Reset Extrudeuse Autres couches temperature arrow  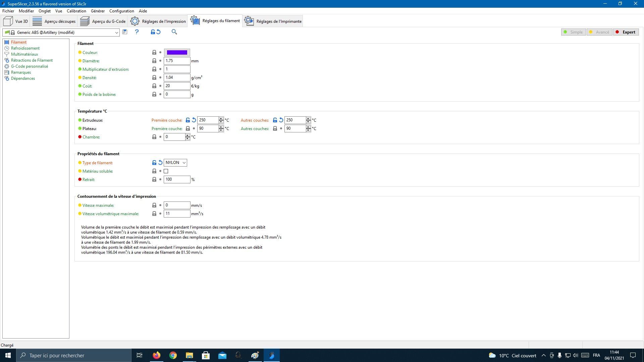pyautogui.click(x=281, y=120)
